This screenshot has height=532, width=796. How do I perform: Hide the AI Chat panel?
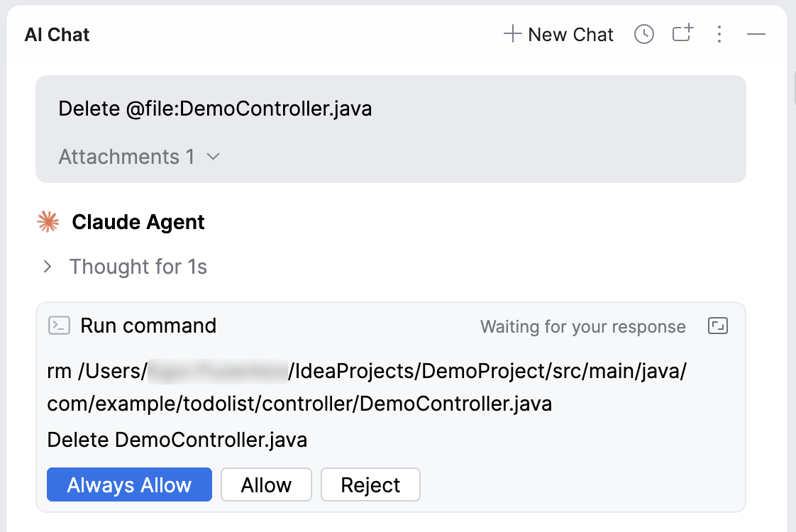756,35
